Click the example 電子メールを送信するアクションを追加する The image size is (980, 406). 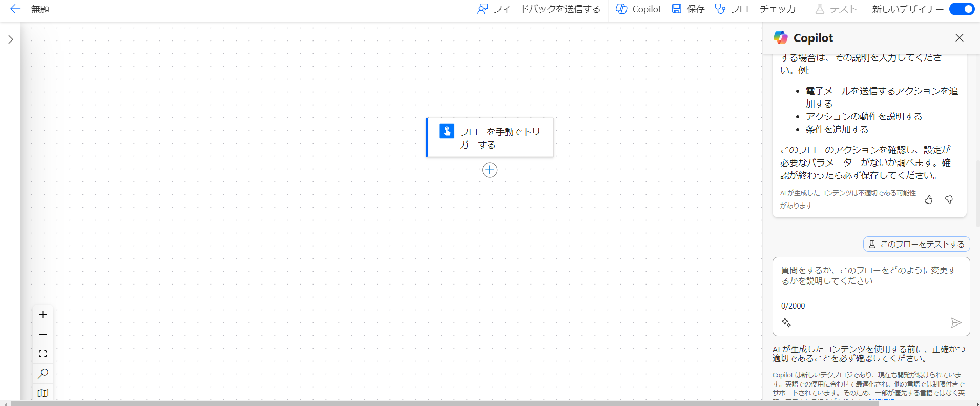click(x=882, y=97)
